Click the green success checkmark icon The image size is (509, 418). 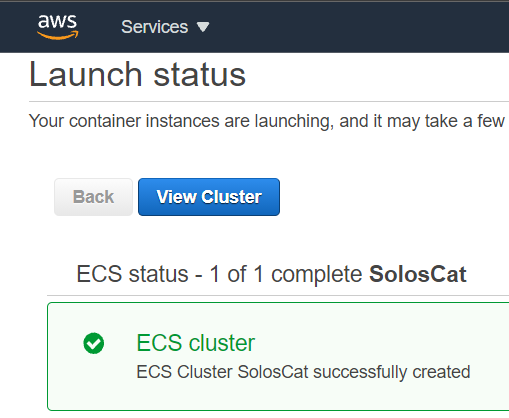(94, 343)
